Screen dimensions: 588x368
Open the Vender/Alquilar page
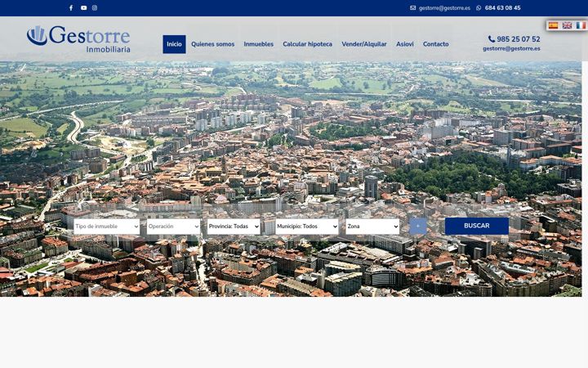(364, 44)
